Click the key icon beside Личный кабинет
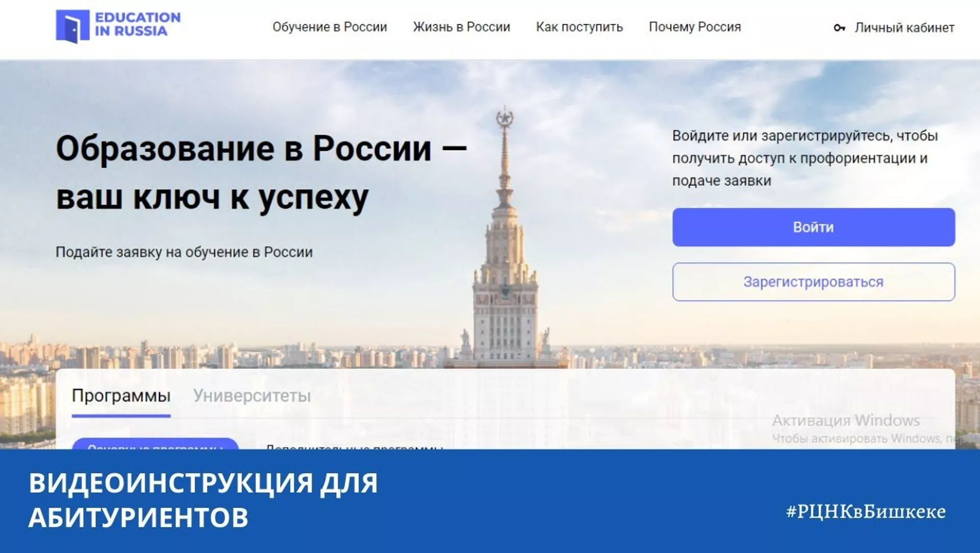This screenshot has height=553, width=980. (x=839, y=28)
